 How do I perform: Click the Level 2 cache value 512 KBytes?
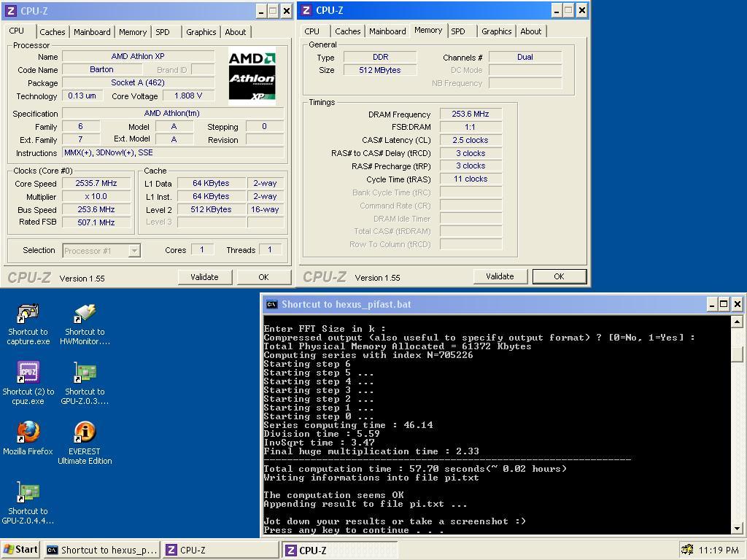[x=211, y=209]
